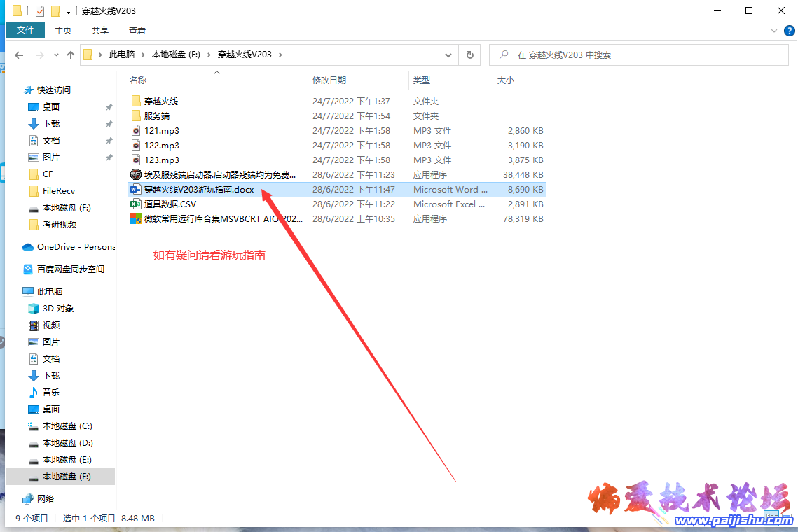Open the 文件 menu tab
The height and width of the screenshot is (532, 798).
click(25, 30)
